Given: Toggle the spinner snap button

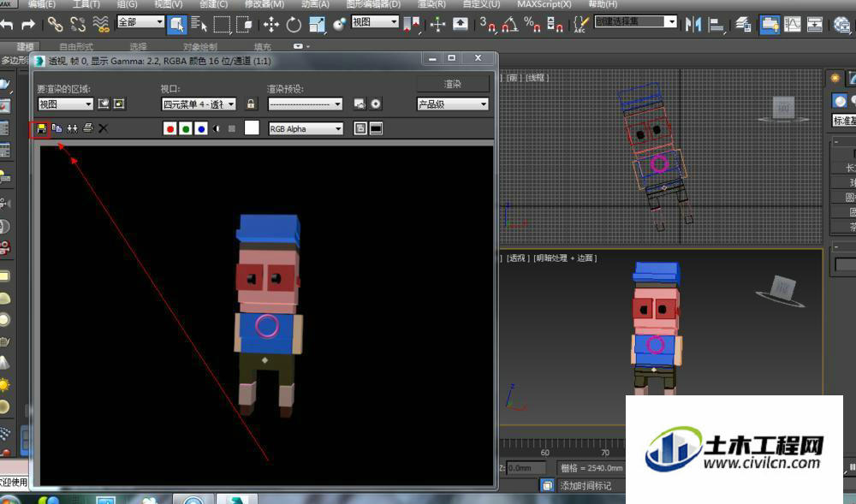Looking at the screenshot, I should (555, 25).
